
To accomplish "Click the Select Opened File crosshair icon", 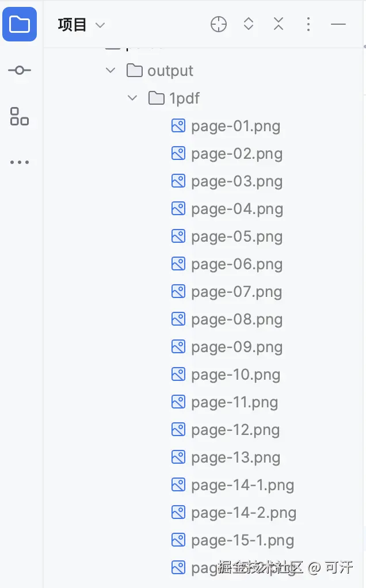I will click(x=219, y=24).
